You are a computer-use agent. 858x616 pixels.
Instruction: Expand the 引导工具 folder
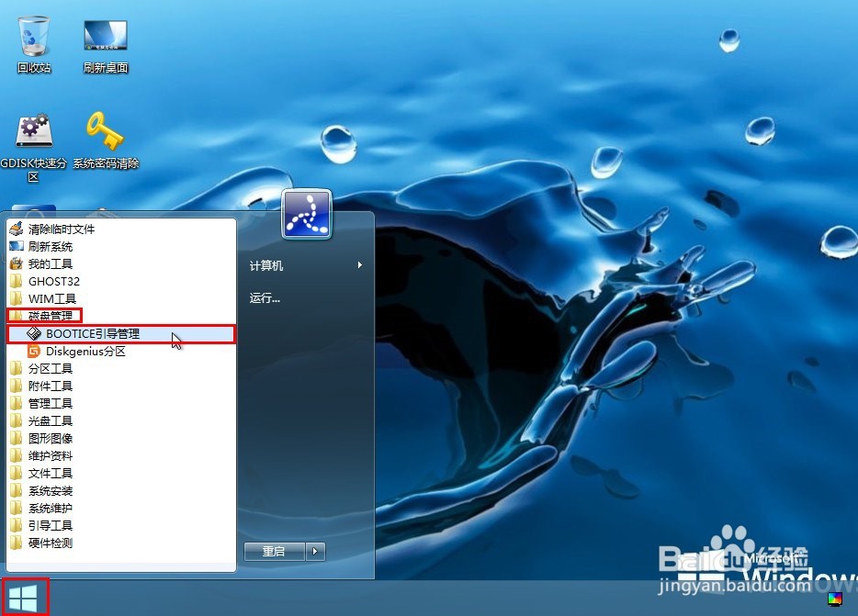coord(121,526)
